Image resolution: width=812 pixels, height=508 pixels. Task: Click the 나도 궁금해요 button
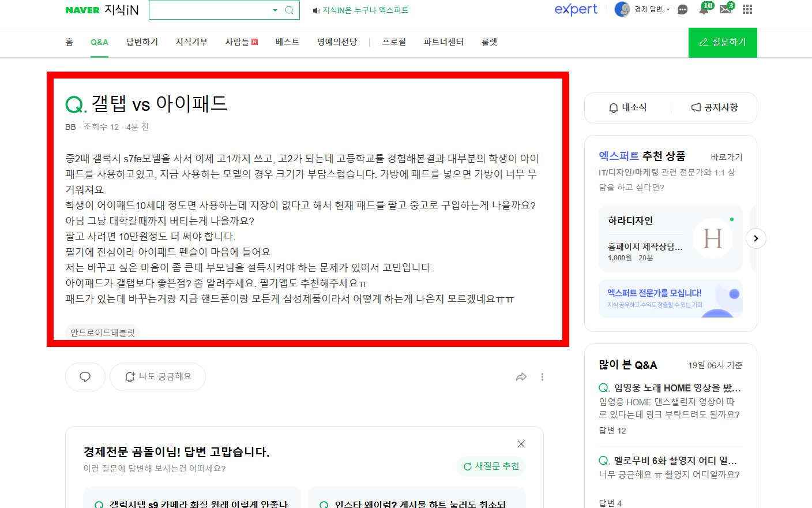coord(157,377)
